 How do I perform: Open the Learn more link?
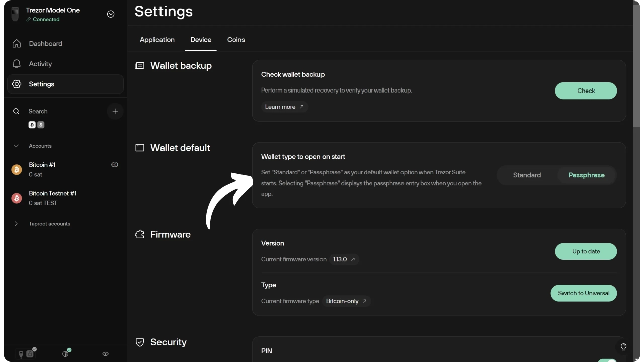click(285, 107)
